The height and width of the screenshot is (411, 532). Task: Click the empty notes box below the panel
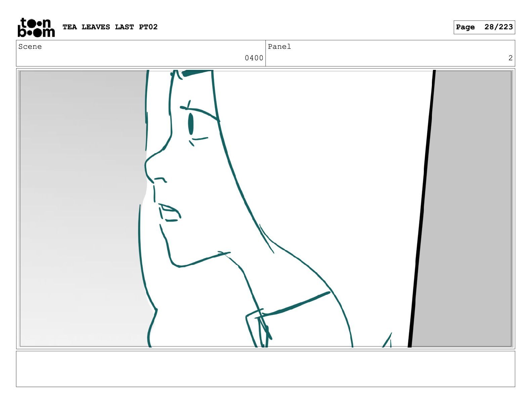click(265, 369)
